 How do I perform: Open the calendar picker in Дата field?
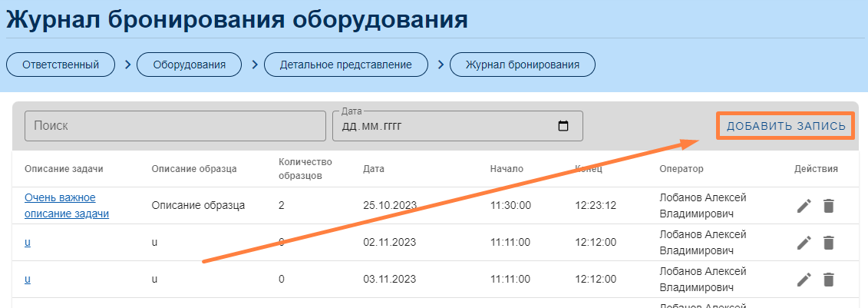tap(563, 126)
